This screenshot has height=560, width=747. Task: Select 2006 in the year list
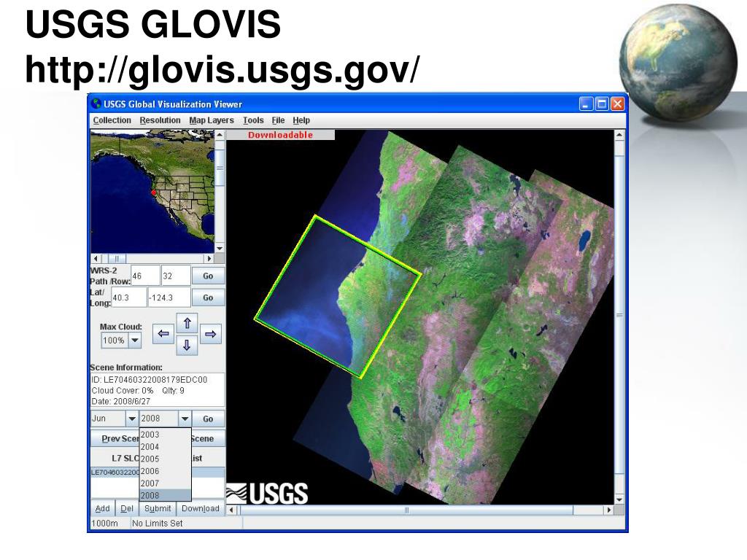[x=165, y=471]
